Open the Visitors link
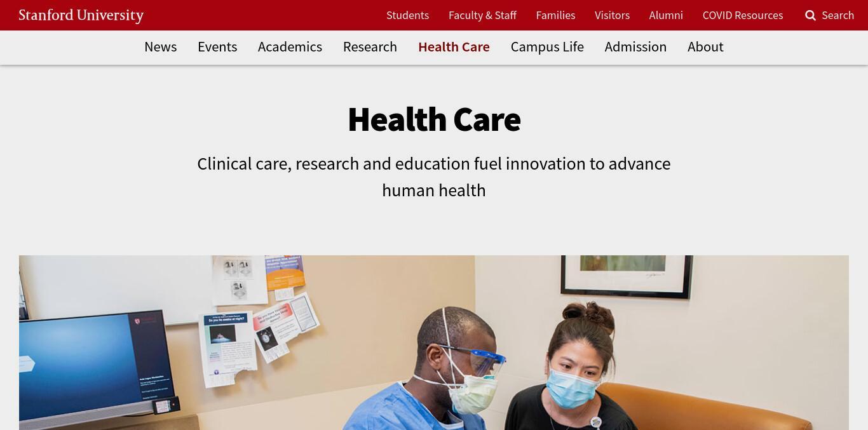 (x=612, y=15)
